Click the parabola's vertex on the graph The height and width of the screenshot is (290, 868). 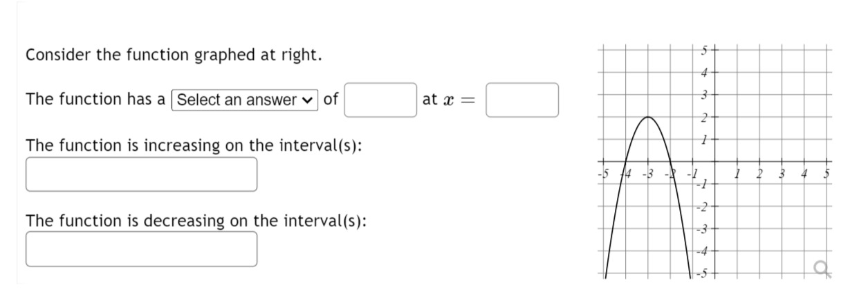(x=648, y=117)
